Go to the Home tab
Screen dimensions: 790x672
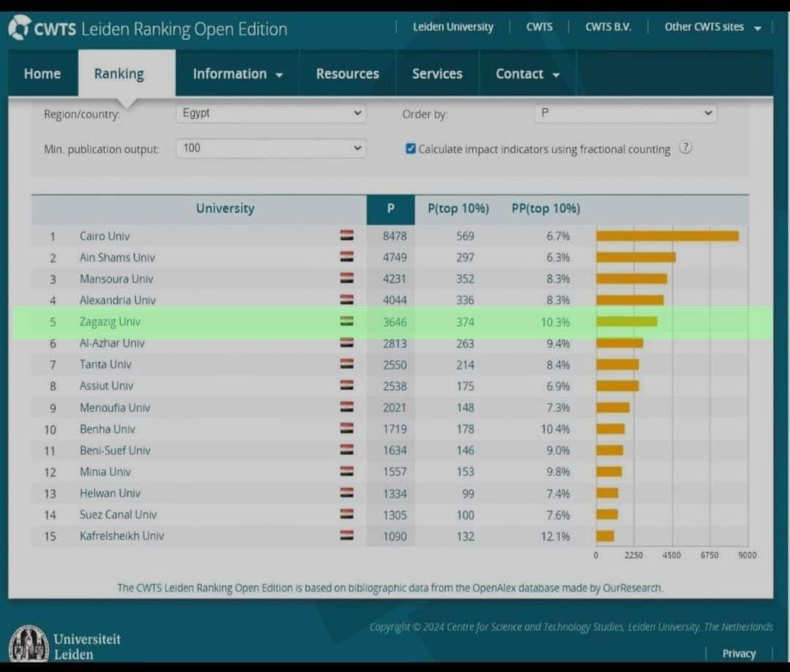tap(42, 74)
